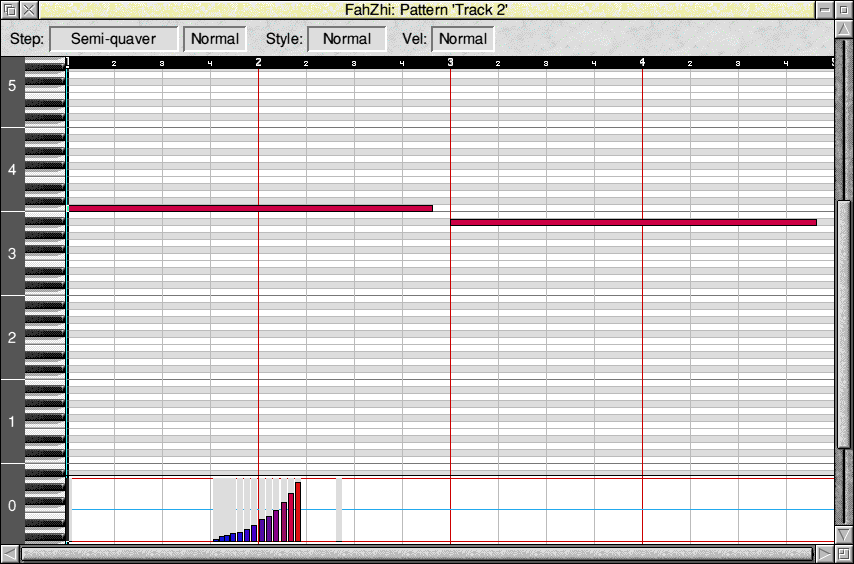This screenshot has width=854, height=564.
Task: Click the vertical scroll down arrow
Action: (844, 533)
